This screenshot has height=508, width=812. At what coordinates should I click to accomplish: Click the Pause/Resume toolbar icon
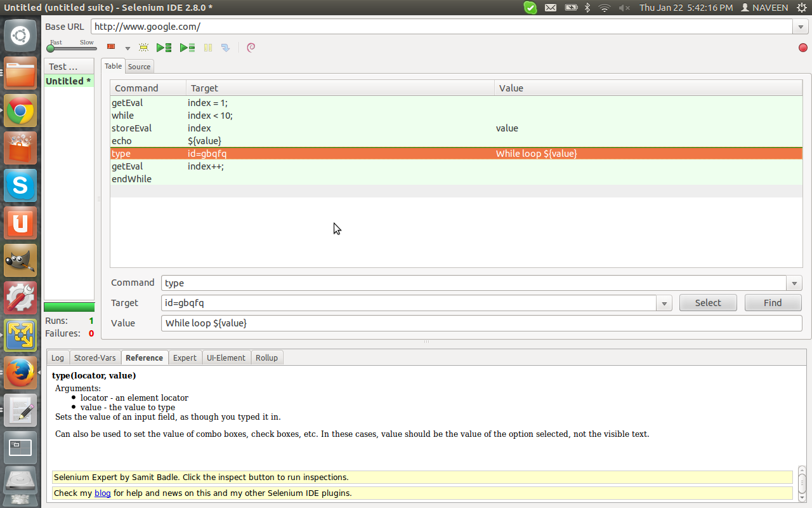[208, 48]
